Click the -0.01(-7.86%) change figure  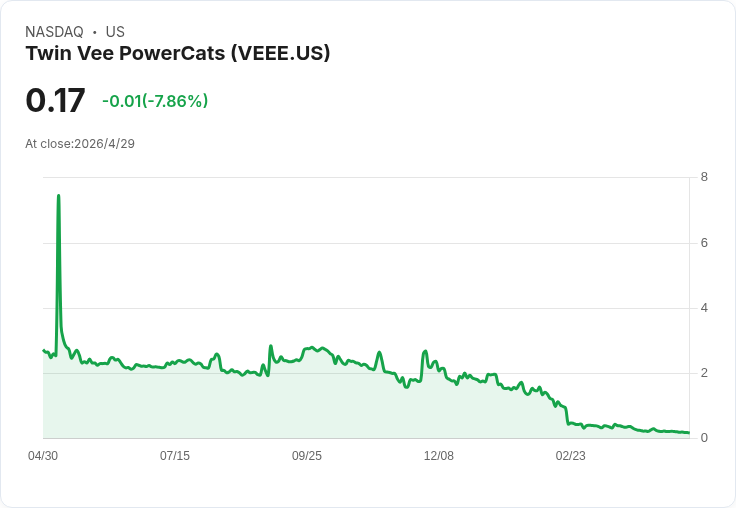coord(155,101)
